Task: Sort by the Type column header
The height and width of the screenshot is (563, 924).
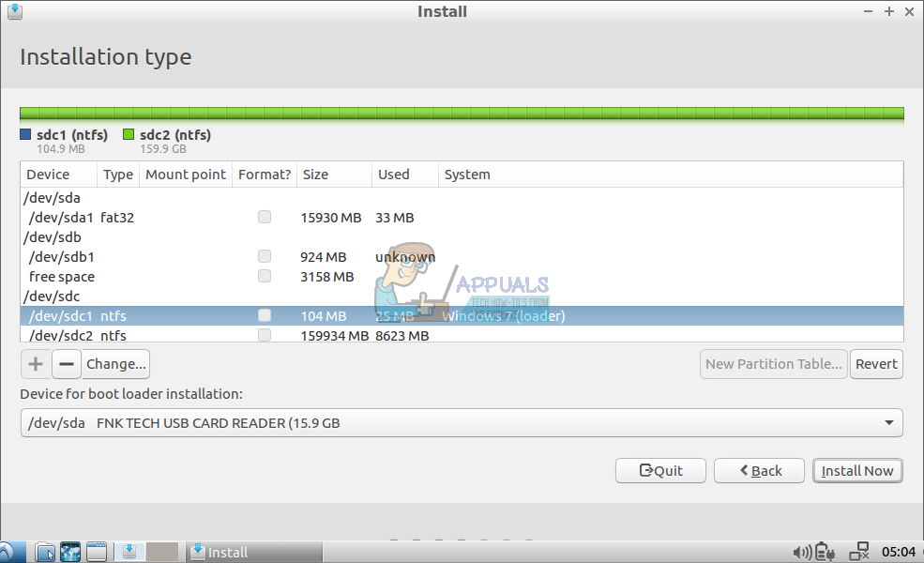Action: pos(118,175)
